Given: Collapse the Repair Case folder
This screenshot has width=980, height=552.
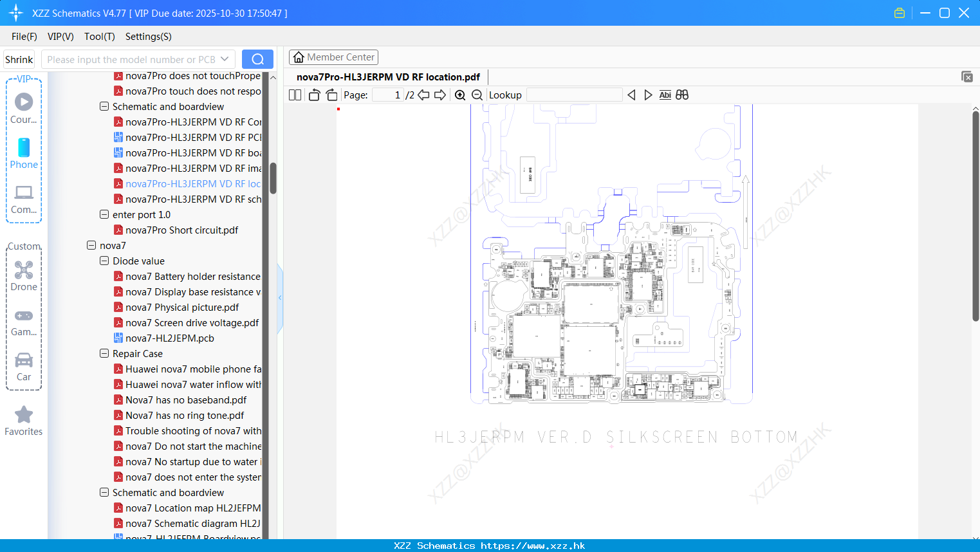Looking at the screenshot, I should [x=104, y=354].
